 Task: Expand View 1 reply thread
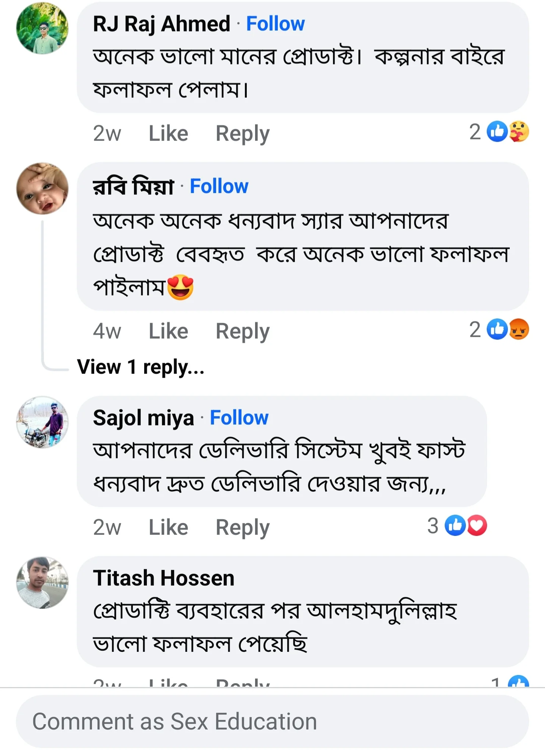[x=140, y=367]
